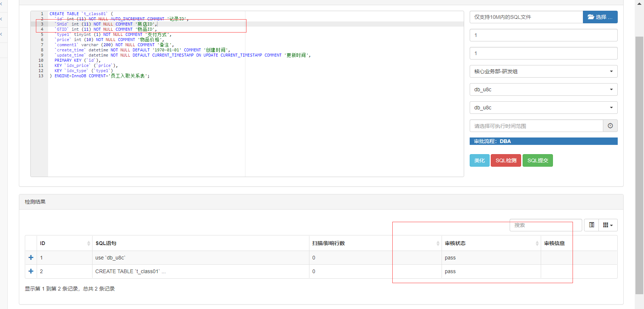
Task: Click the 搜索 search box
Action: (546, 225)
